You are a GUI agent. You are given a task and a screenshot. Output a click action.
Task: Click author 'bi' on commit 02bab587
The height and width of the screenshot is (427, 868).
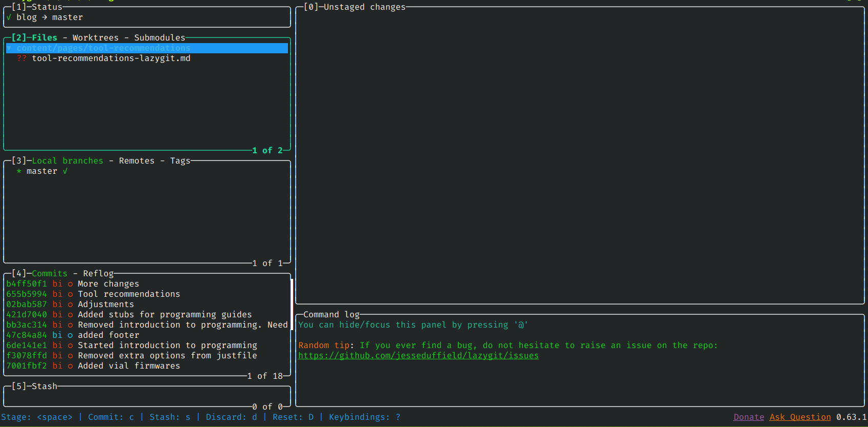pyautogui.click(x=57, y=304)
